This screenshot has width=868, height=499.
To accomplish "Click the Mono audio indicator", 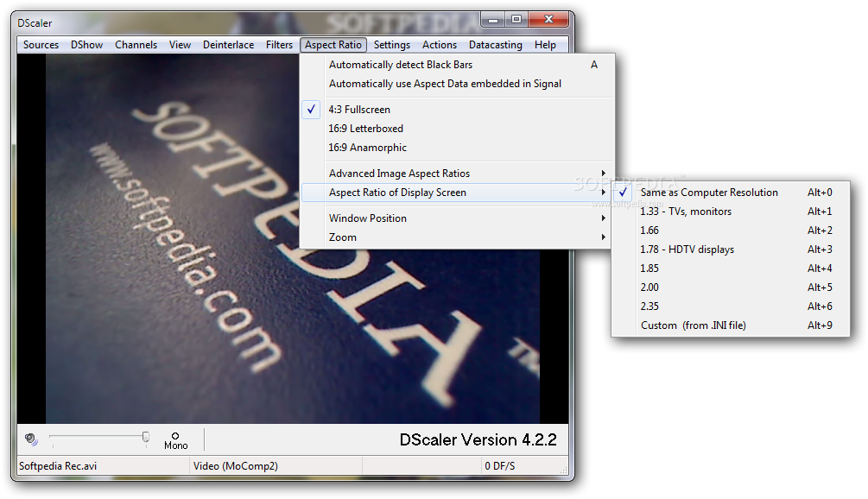I will (175, 441).
